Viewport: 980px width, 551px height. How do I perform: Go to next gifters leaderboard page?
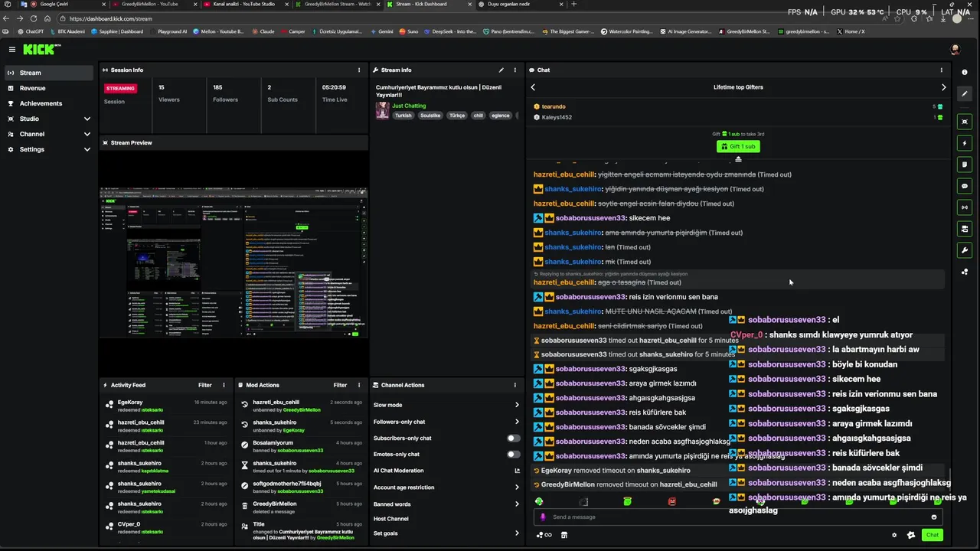(943, 87)
